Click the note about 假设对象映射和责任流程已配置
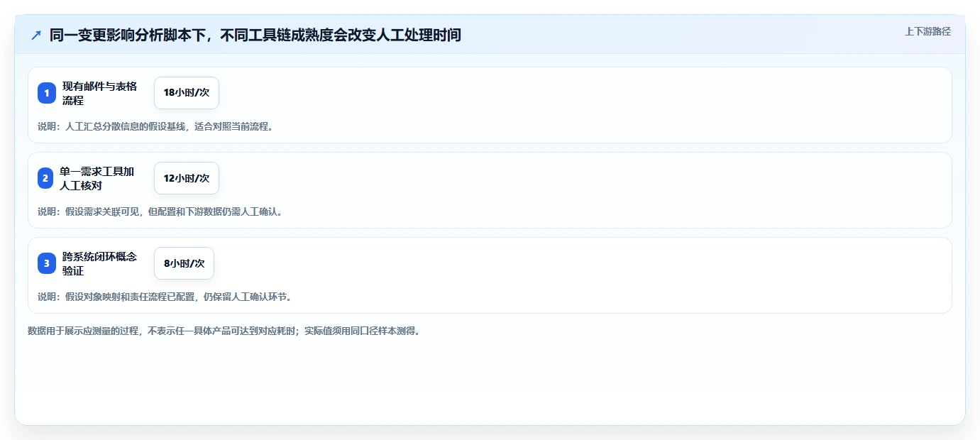The image size is (980, 440). click(x=165, y=297)
